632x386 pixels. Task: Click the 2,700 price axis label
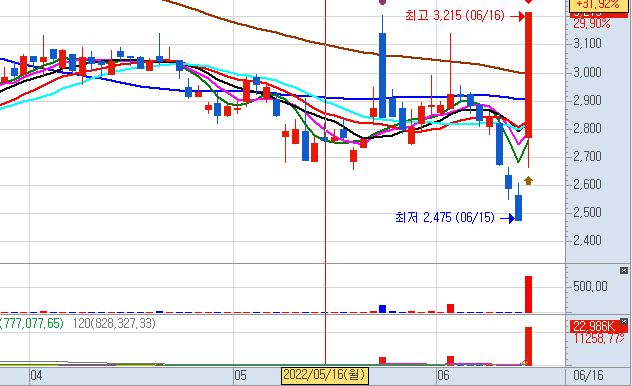587,156
